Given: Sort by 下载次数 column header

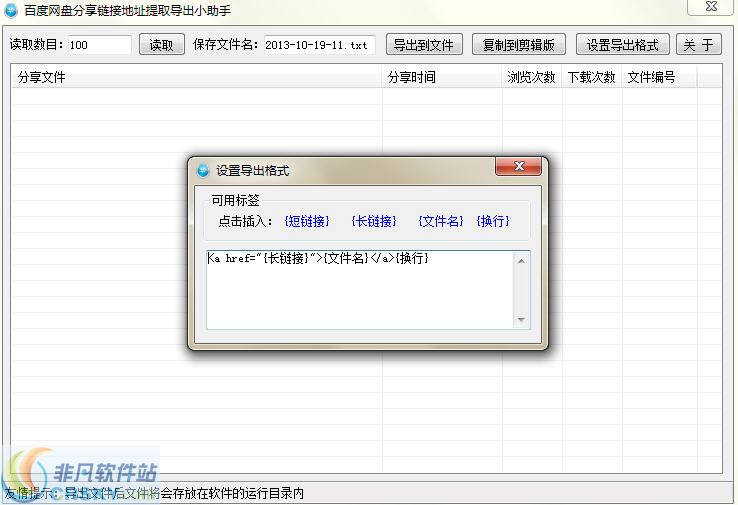Looking at the screenshot, I should tap(592, 77).
